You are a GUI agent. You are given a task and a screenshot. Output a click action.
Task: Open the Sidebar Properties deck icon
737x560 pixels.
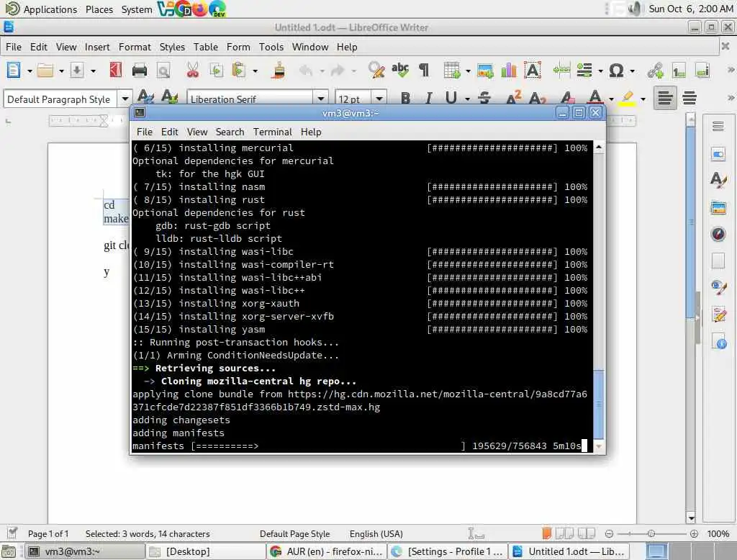(x=718, y=154)
